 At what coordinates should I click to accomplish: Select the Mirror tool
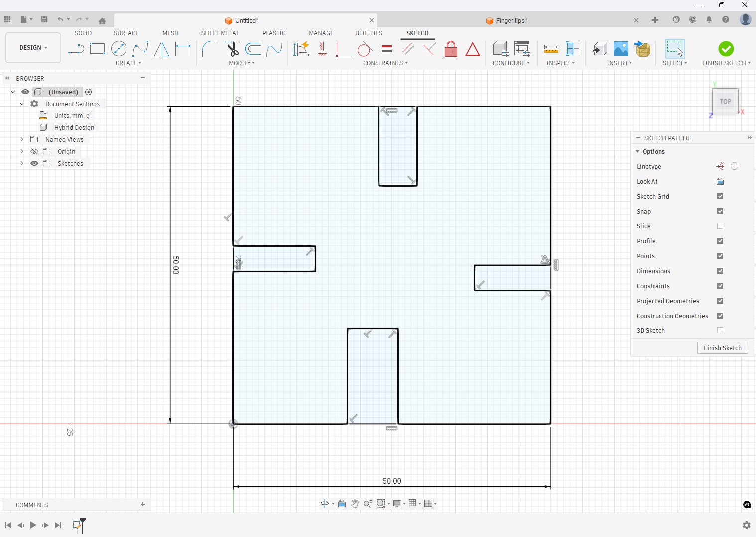click(x=161, y=49)
